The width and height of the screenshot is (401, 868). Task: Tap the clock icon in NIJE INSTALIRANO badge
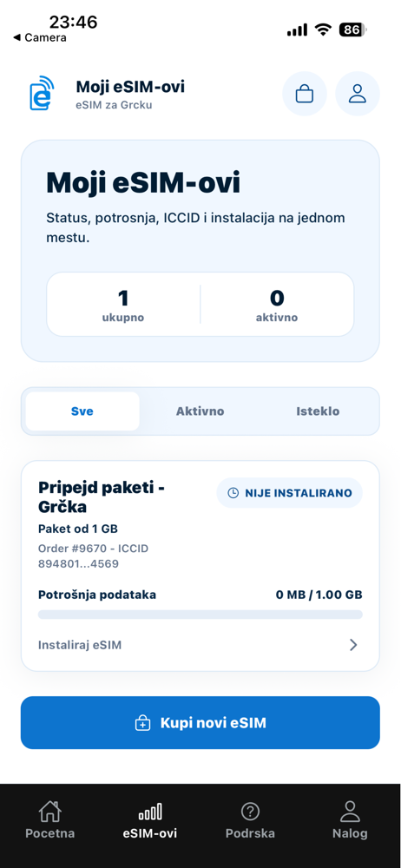(x=233, y=493)
